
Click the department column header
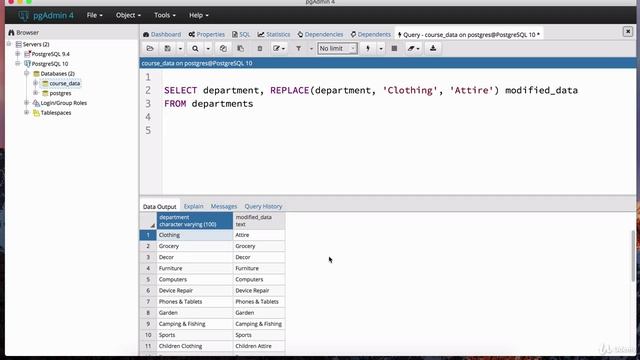click(x=195, y=221)
